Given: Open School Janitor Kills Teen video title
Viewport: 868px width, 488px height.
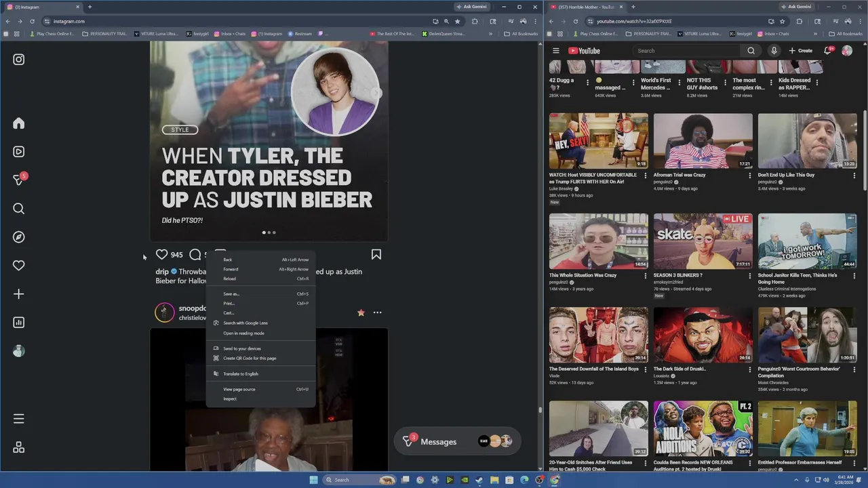Looking at the screenshot, I should (x=797, y=279).
